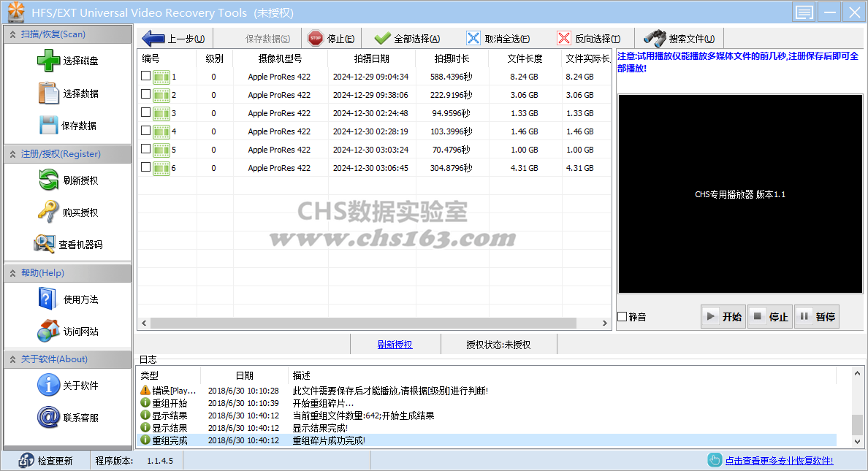Click 授权状态:未授权 status label
This screenshot has width=868, height=471.
tap(498, 345)
